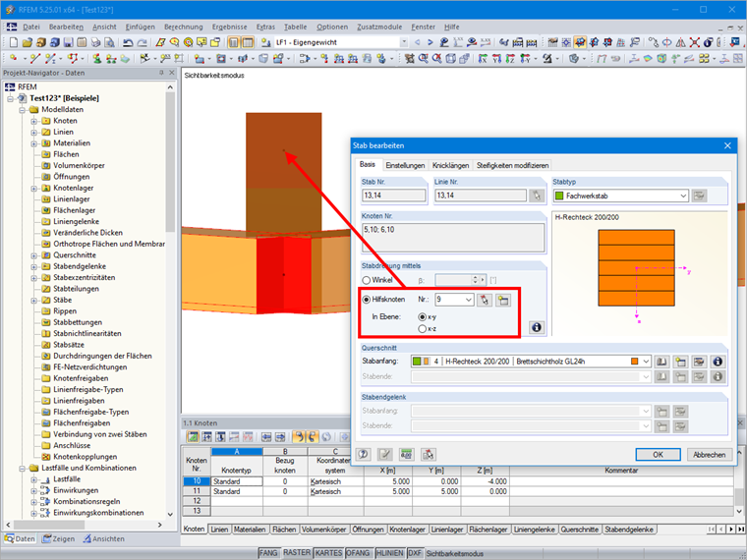The image size is (747, 560).
Task: Toggle OFANG object snap in status bar
Action: 358,553
